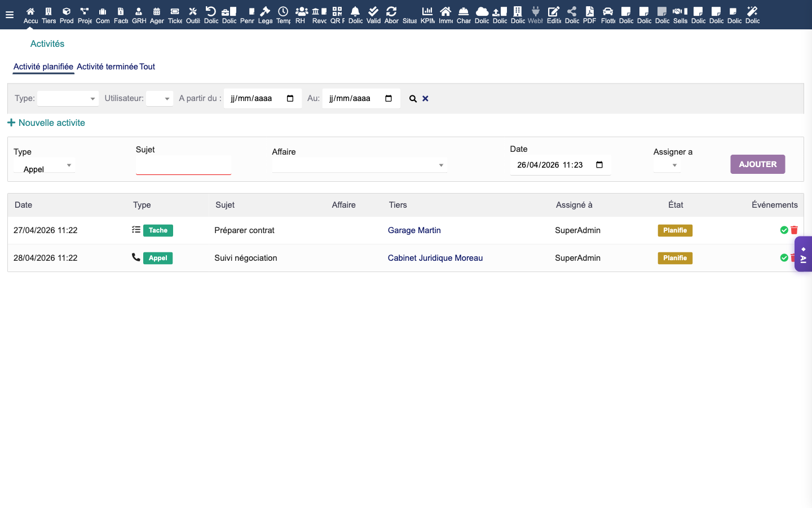Open the Tickets module icon

click(175, 15)
